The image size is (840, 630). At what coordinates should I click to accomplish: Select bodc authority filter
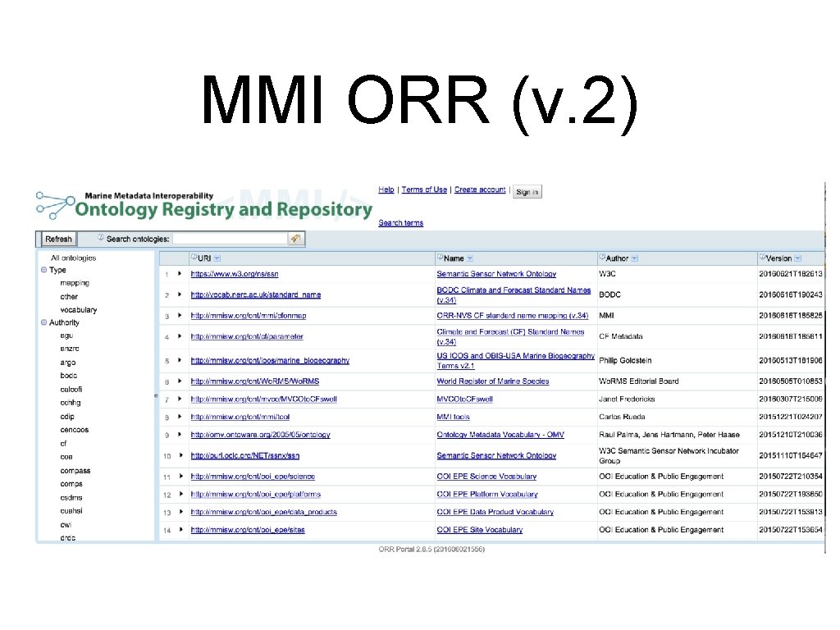pyautogui.click(x=69, y=376)
